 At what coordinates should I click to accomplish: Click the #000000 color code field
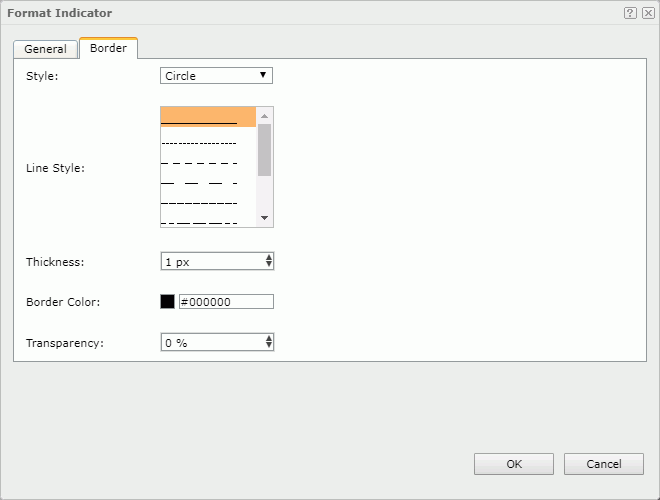tap(226, 302)
